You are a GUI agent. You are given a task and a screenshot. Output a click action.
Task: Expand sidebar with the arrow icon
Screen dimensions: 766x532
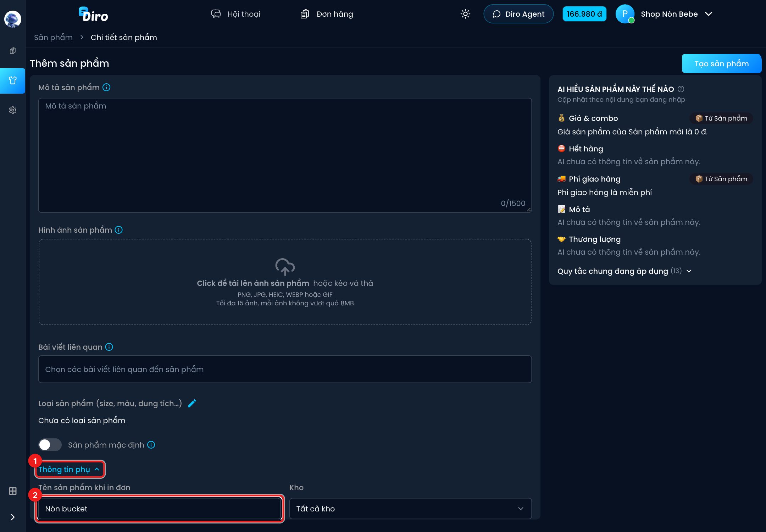point(13,517)
